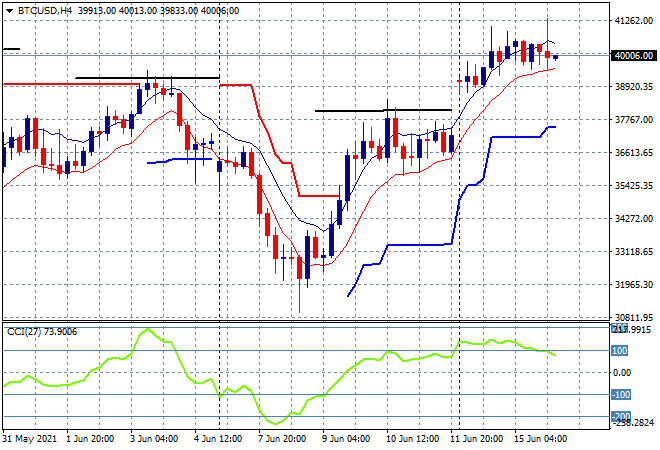Click the 11 Jun 20:00 time label
This screenshot has width=660, height=450.
pyautogui.click(x=476, y=439)
